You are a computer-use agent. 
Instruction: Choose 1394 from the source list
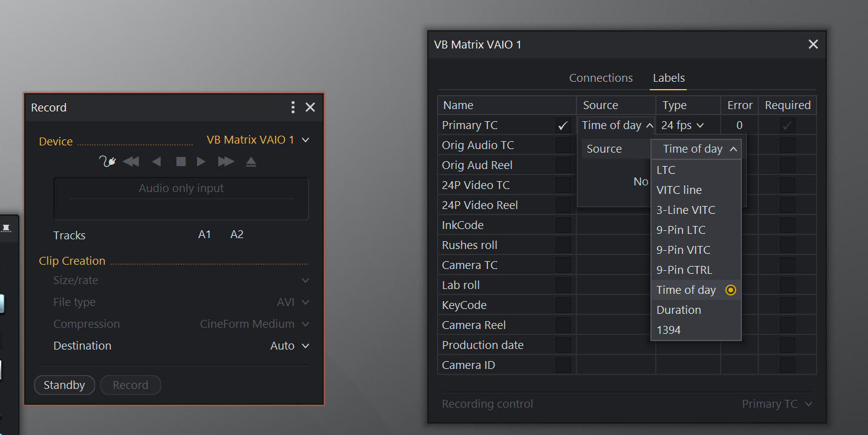click(x=696, y=330)
